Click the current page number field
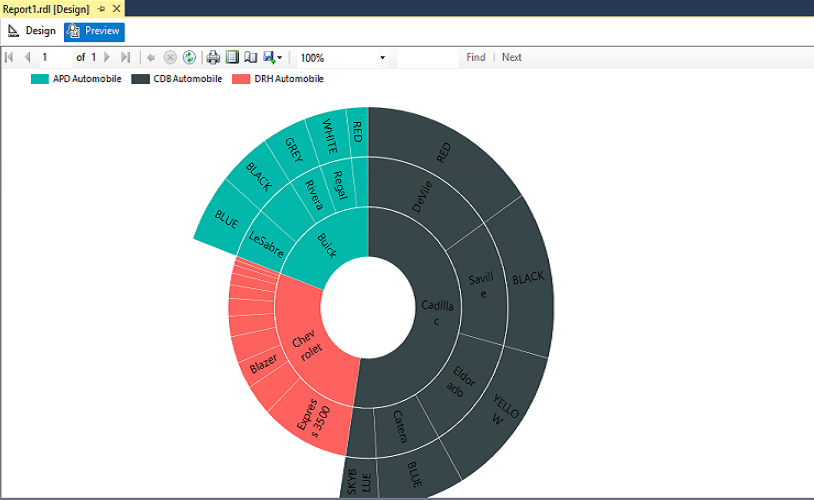This screenshot has height=500, width=814. point(56,57)
